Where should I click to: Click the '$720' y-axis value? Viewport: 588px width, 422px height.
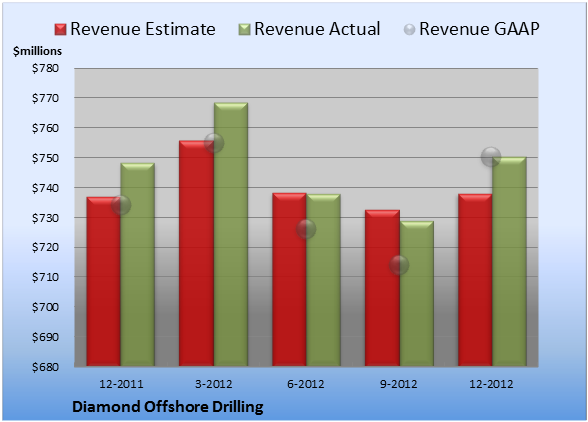pos(45,248)
